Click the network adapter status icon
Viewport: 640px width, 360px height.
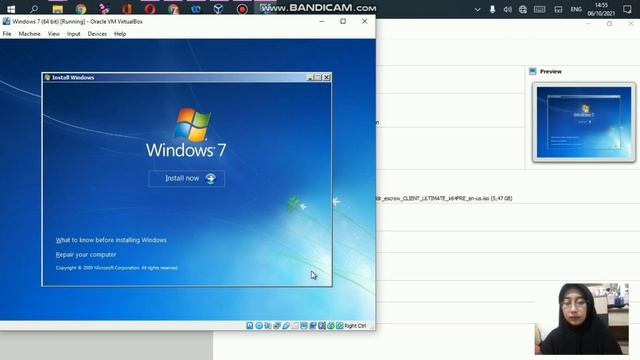point(277,326)
